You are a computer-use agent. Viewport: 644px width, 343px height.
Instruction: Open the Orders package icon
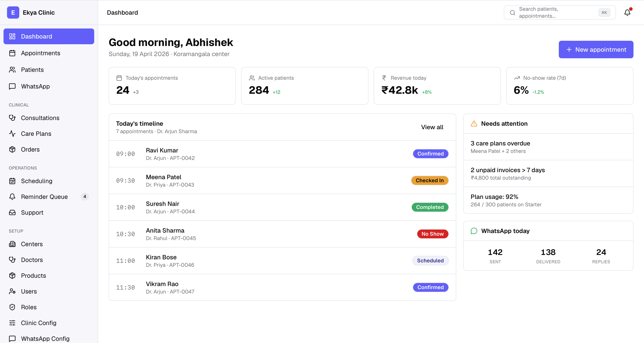12,149
